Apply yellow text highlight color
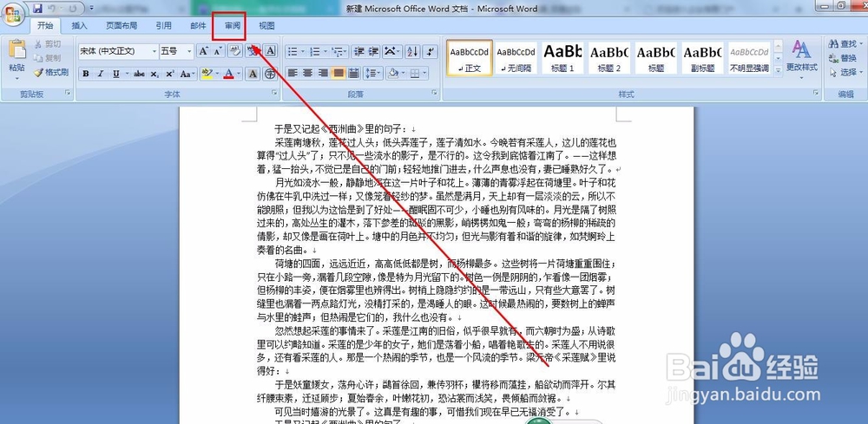The height and width of the screenshot is (424, 868). pos(207,74)
